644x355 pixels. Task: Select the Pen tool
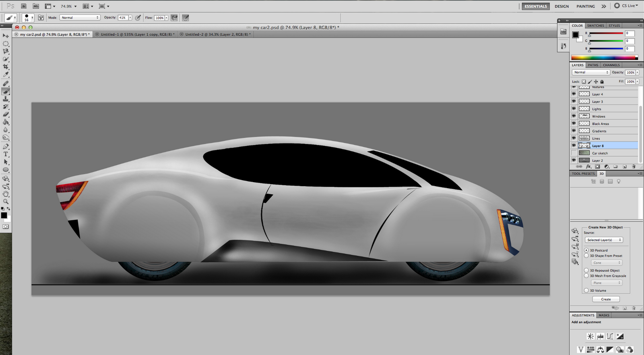click(x=6, y=147)
